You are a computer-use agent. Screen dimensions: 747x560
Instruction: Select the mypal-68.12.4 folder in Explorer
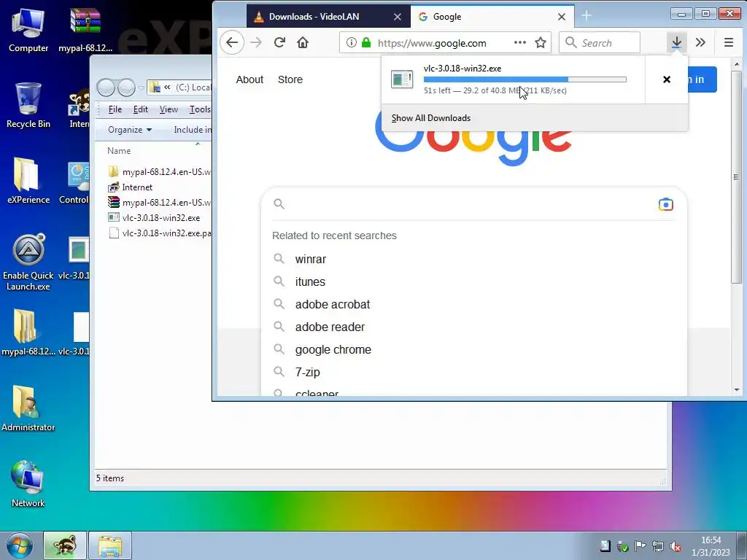[x=160, y=172]
